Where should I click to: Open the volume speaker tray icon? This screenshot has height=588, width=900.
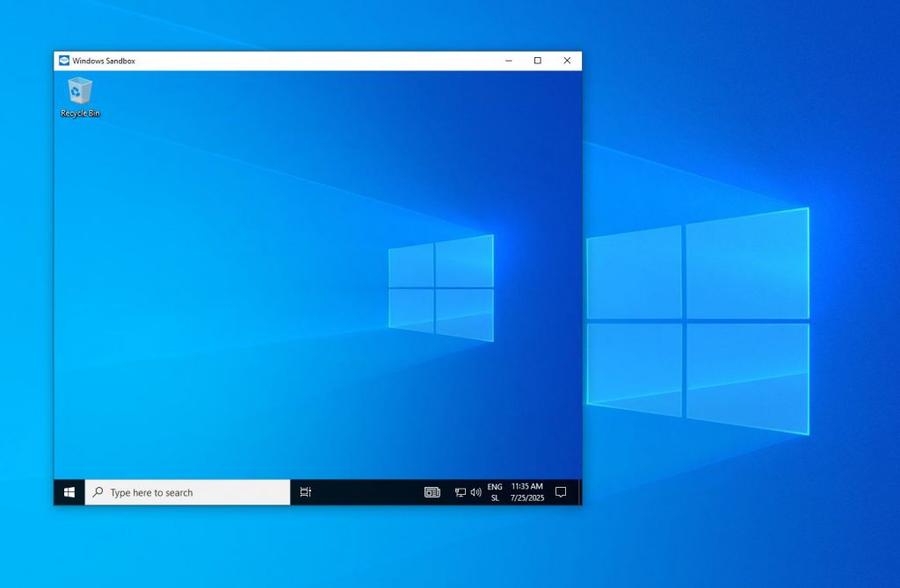click(475, 492)
